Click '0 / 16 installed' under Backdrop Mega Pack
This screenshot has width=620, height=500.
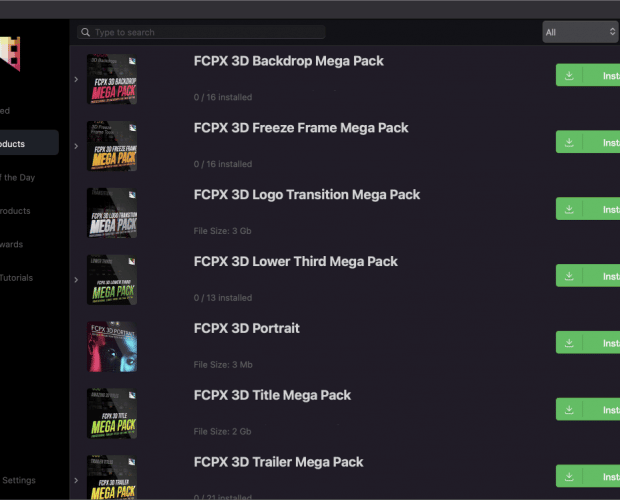click(223, 97)
